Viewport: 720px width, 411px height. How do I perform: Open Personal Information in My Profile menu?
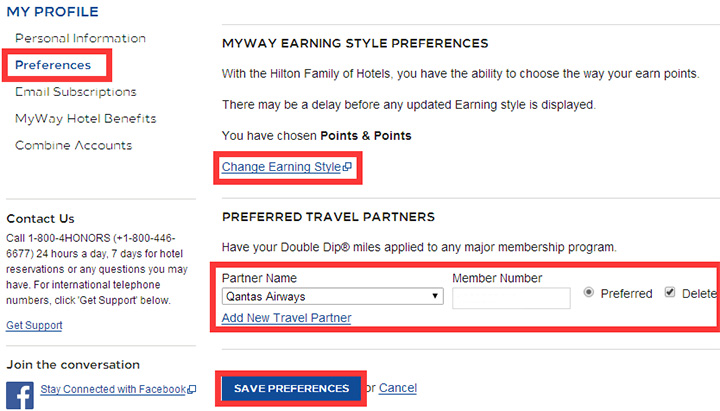pyautogui.click(x=80, y=38)
